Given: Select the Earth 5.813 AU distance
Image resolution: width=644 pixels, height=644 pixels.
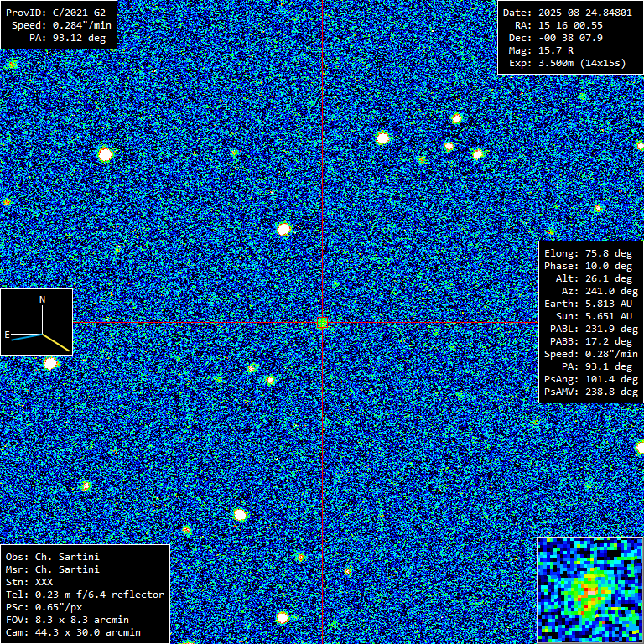Looking at the screenshot, I should click(x=588, y=304).
